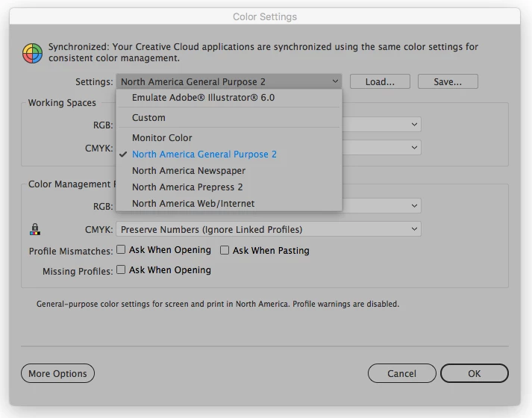Viewport: 532px width, 418px height.
Task: Choose Monitor Color setting
Action: tap(228, 138)
